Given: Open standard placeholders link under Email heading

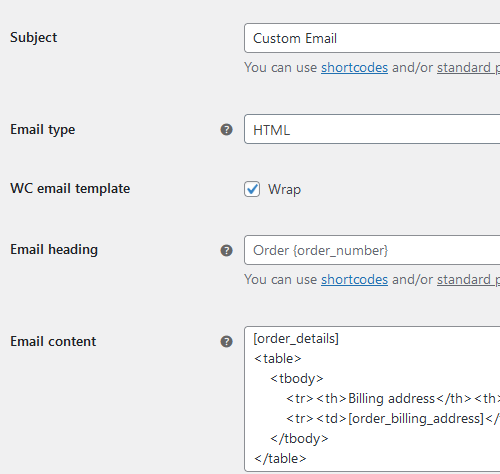Looking at the screenshot, I should [x=468, y=280].
